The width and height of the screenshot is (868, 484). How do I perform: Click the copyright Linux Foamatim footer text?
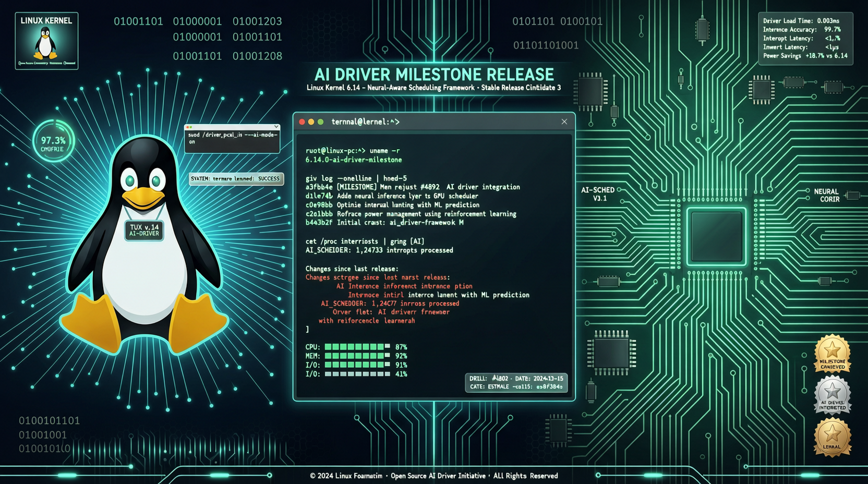(x=346, y=476)
